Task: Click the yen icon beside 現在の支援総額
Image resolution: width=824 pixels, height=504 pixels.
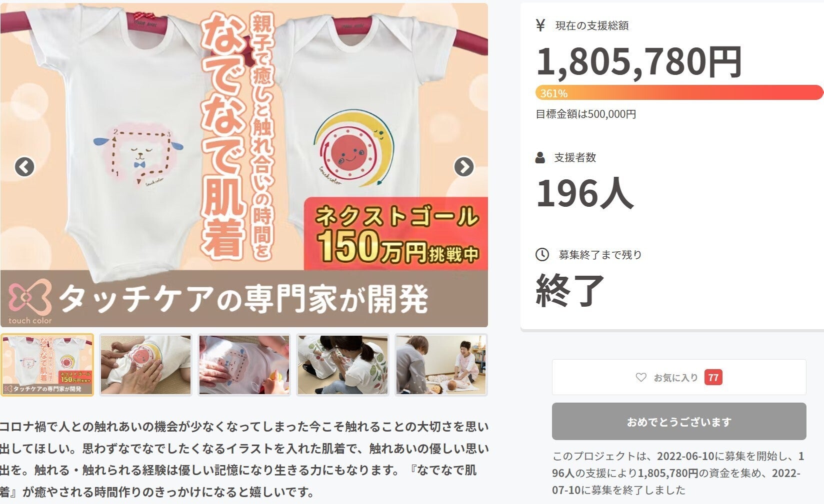Action: [x=540, y=25]
